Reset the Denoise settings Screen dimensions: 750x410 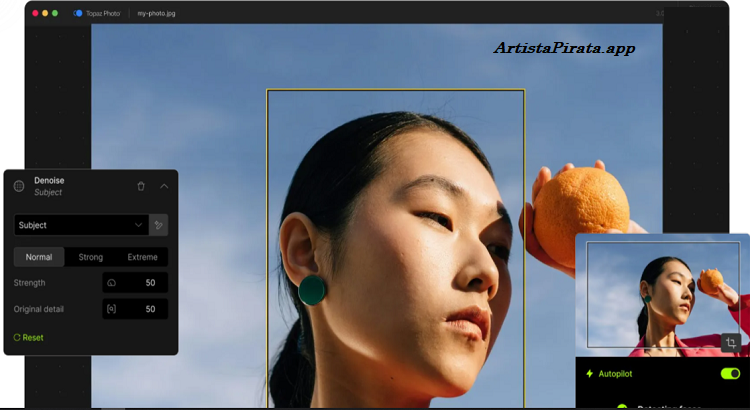pyautogui.click(x=33, y=337)
